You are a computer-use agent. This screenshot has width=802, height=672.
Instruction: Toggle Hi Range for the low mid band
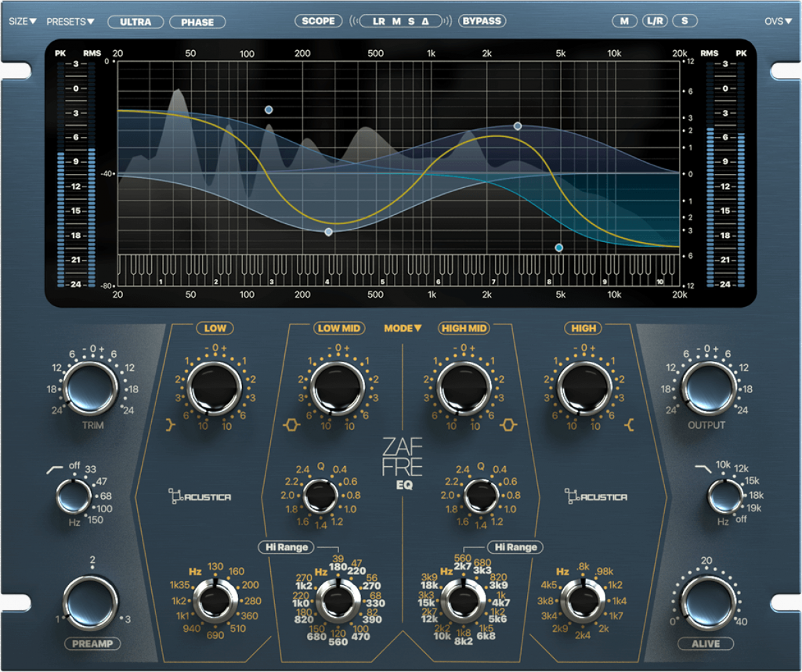286,547
